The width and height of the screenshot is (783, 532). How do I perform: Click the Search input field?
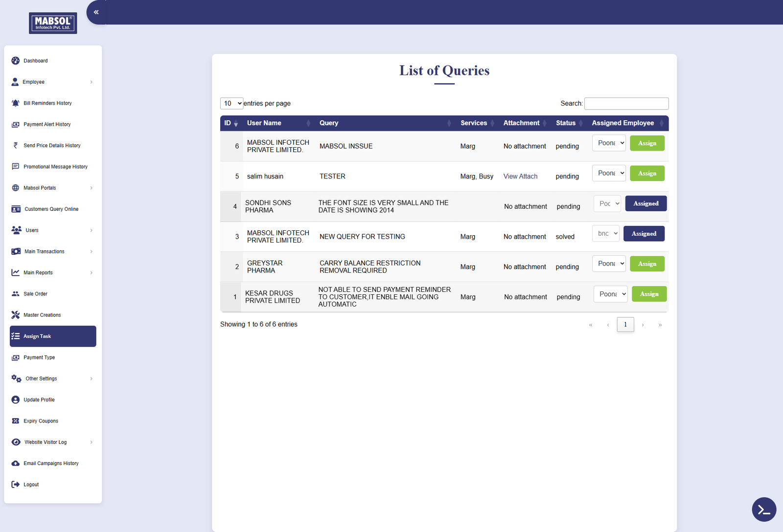tap(626, 104)
